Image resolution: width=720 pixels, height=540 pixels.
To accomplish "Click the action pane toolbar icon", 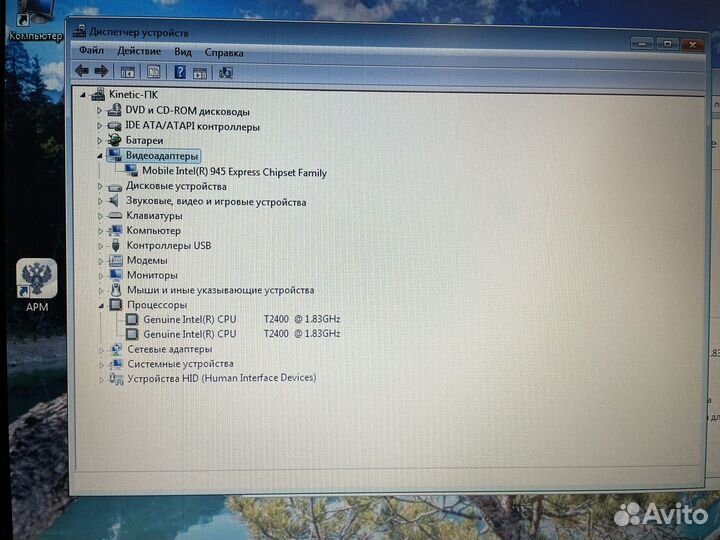I will point(200,73).
